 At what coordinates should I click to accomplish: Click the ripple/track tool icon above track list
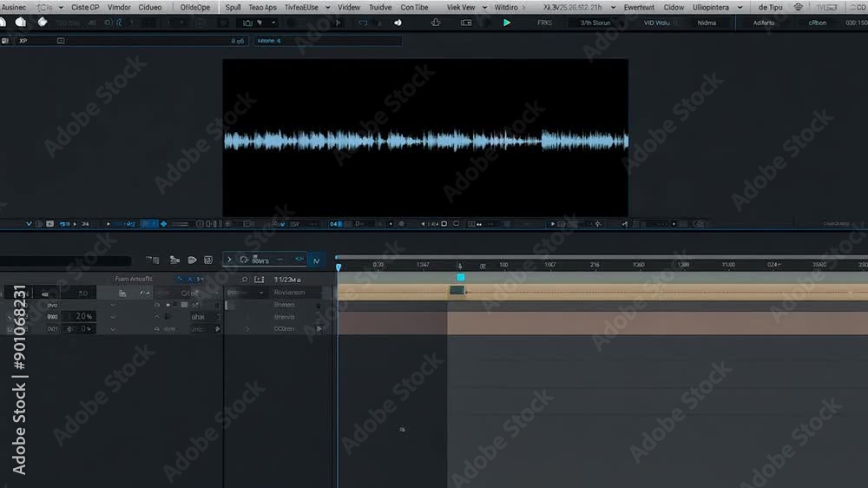pyautogui.click(x=174, y=260)
